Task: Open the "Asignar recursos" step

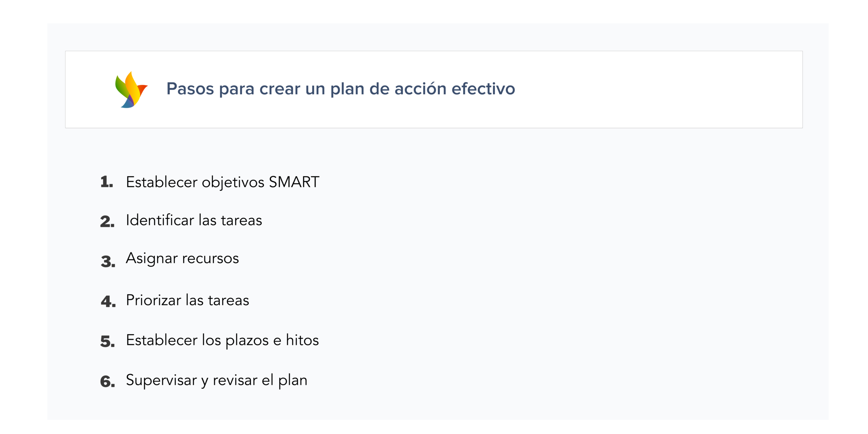Action: tap(182, 259)
